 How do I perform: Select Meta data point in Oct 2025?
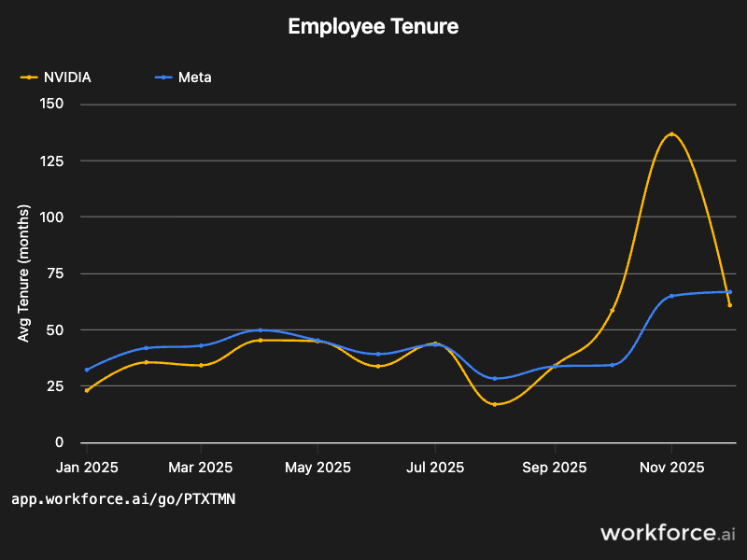coord(613,365)
